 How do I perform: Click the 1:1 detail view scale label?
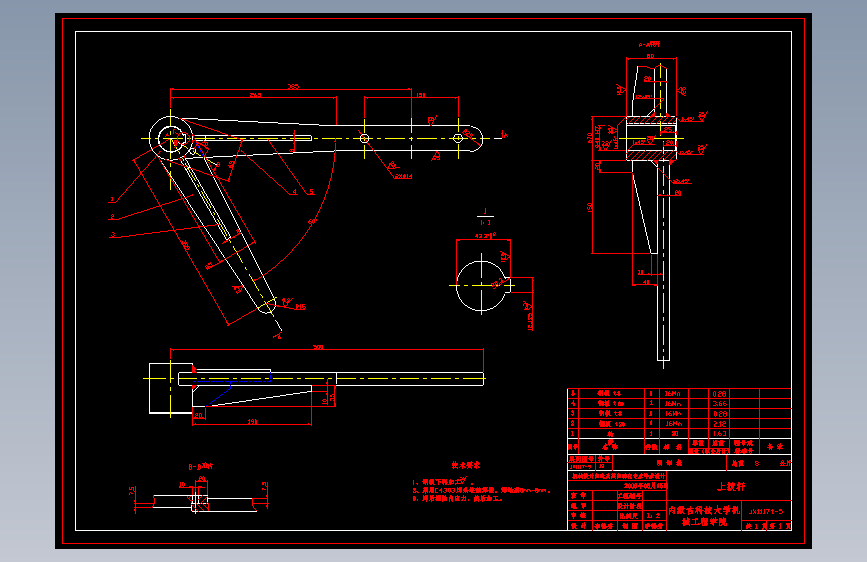coord(485,222)
